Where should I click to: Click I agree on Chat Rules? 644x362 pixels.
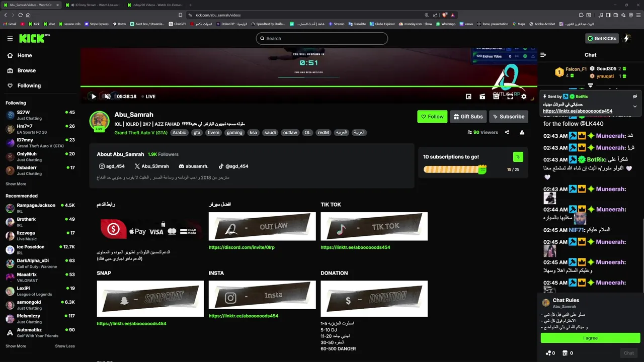click(590, 338)
